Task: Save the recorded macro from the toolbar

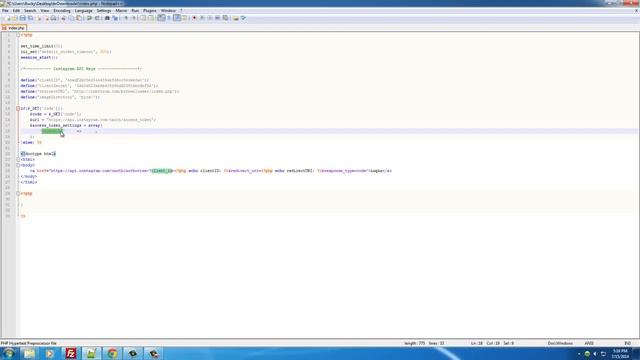Action: (x=225, y=18)
